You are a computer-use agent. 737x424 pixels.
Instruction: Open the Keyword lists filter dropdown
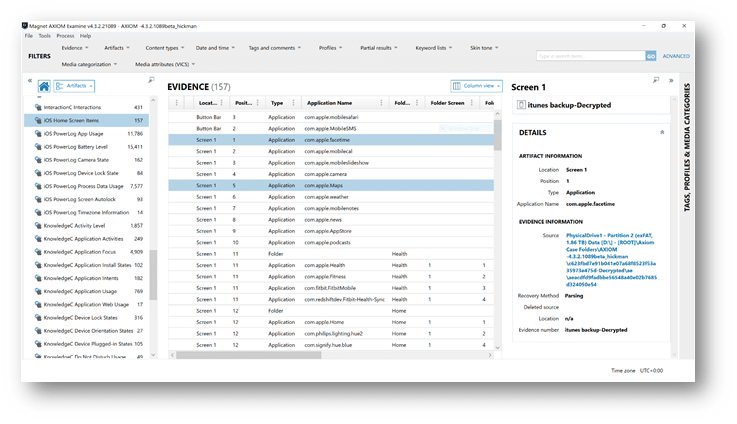[433, 48]
